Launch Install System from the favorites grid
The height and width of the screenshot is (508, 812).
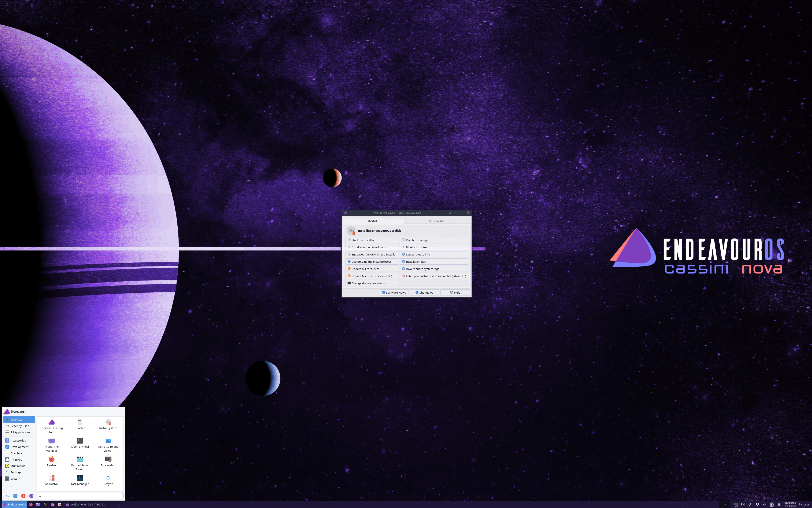coord(108,424)
